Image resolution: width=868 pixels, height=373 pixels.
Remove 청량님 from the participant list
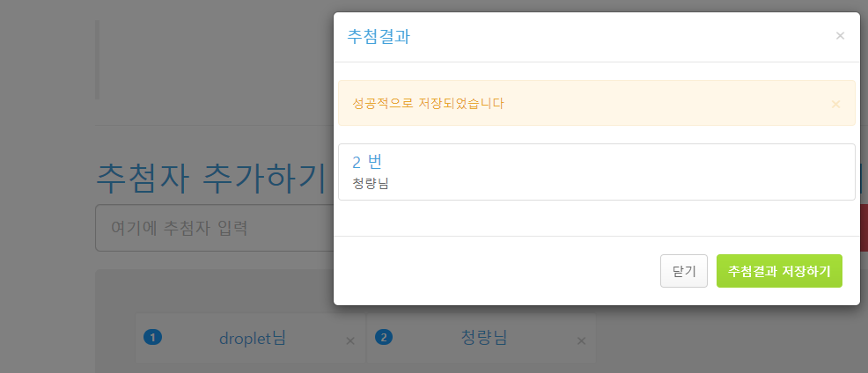[x=580, y=340]
